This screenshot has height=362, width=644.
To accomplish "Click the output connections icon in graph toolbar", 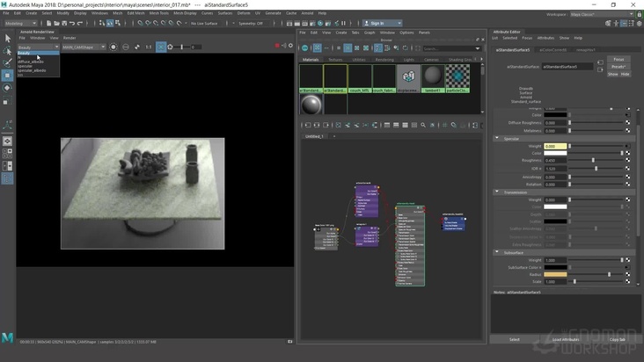I will coord(326,125).
